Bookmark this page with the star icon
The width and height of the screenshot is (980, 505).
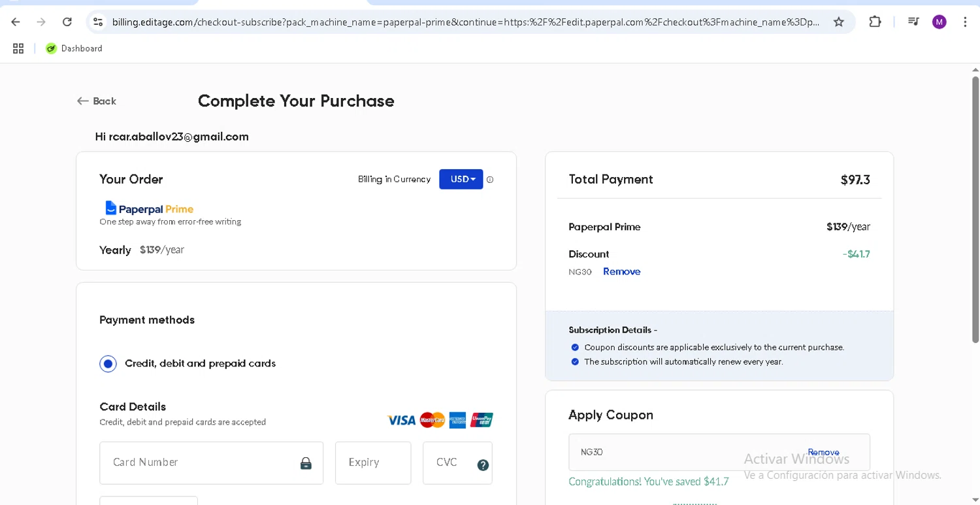tap(839, 22)
